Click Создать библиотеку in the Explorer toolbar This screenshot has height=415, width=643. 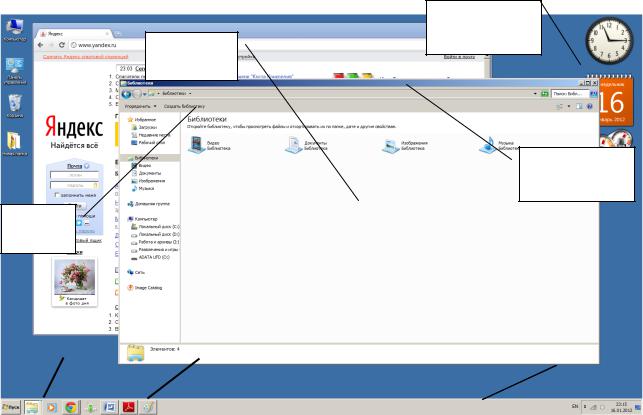[184, 106]
